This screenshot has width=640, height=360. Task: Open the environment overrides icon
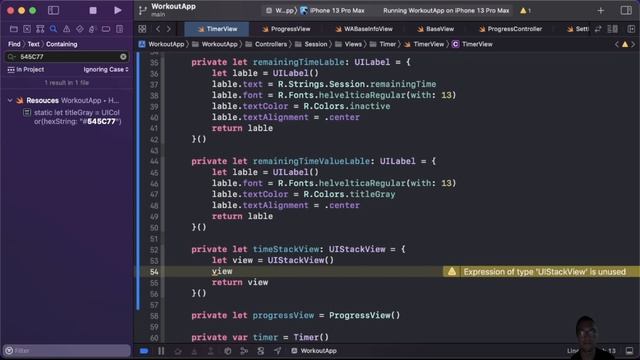260,351
